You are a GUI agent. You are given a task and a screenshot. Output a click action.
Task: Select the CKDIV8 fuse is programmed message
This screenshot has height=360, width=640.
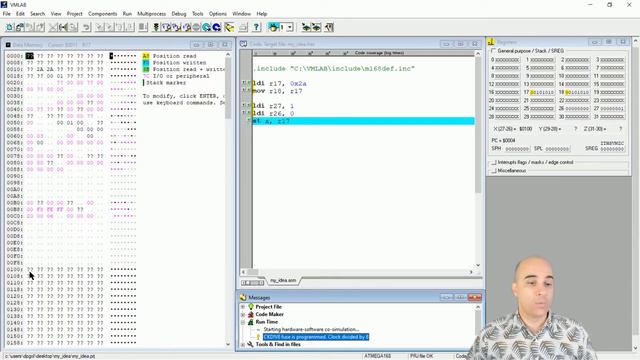[316, 337]
